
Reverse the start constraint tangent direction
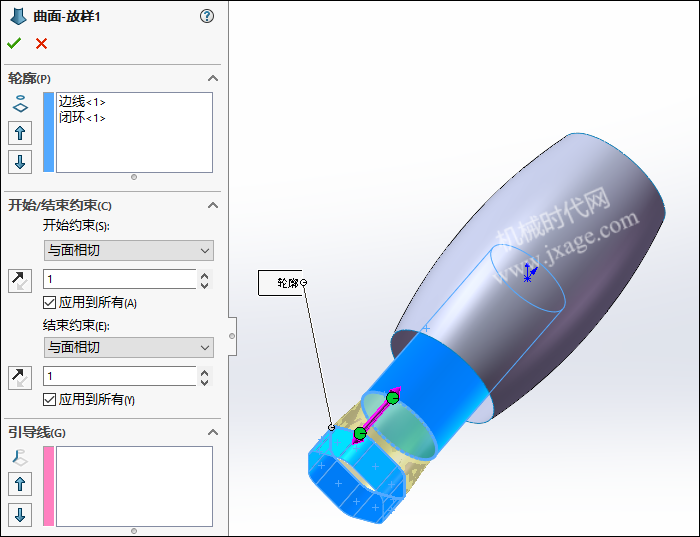20,281
